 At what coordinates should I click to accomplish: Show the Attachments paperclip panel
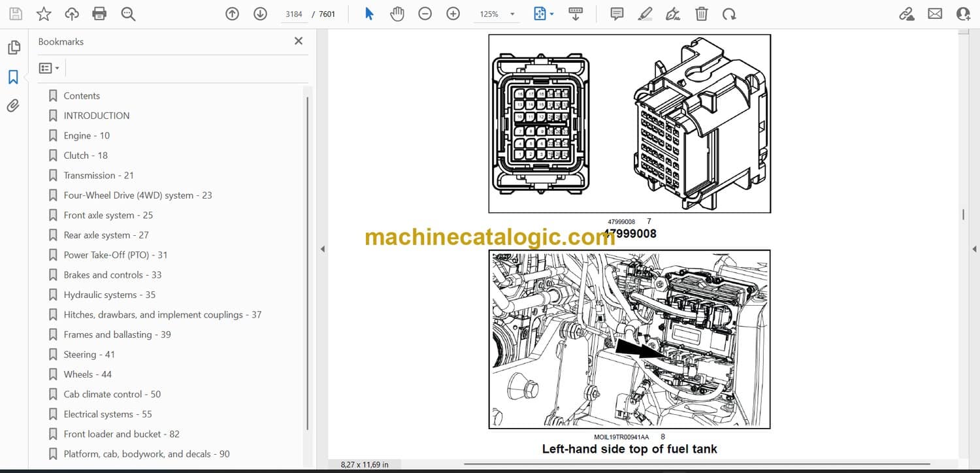coord(13,106)
